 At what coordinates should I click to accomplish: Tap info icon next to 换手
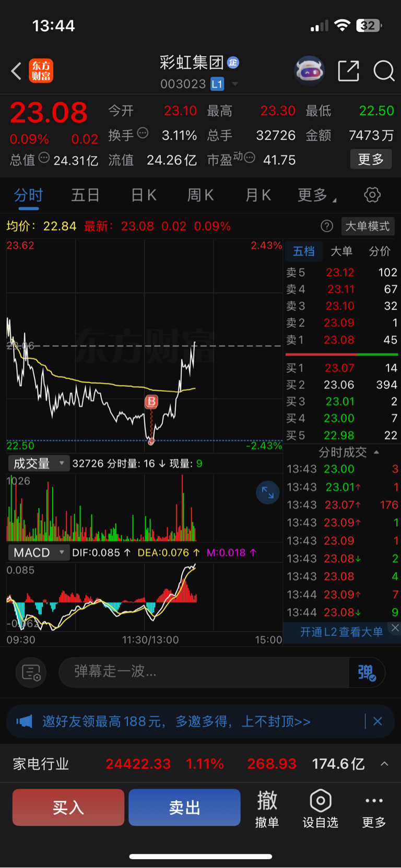tap(143, 134)
